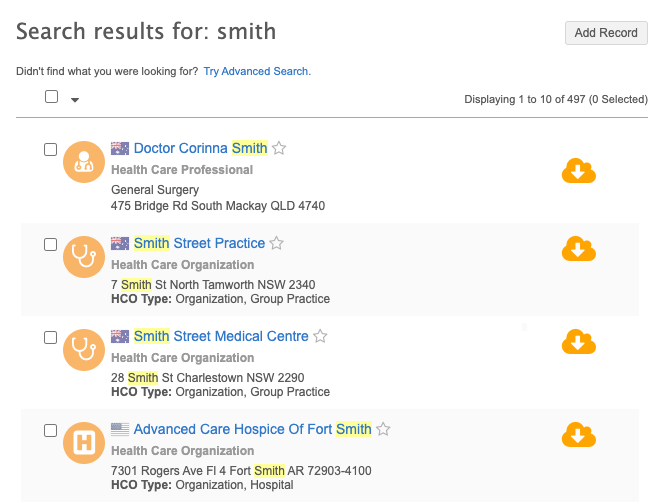The height and width of the screenshot is (503, 667).
Task: Download the Doctor Corinna Smith record
Action: [578, 171]
